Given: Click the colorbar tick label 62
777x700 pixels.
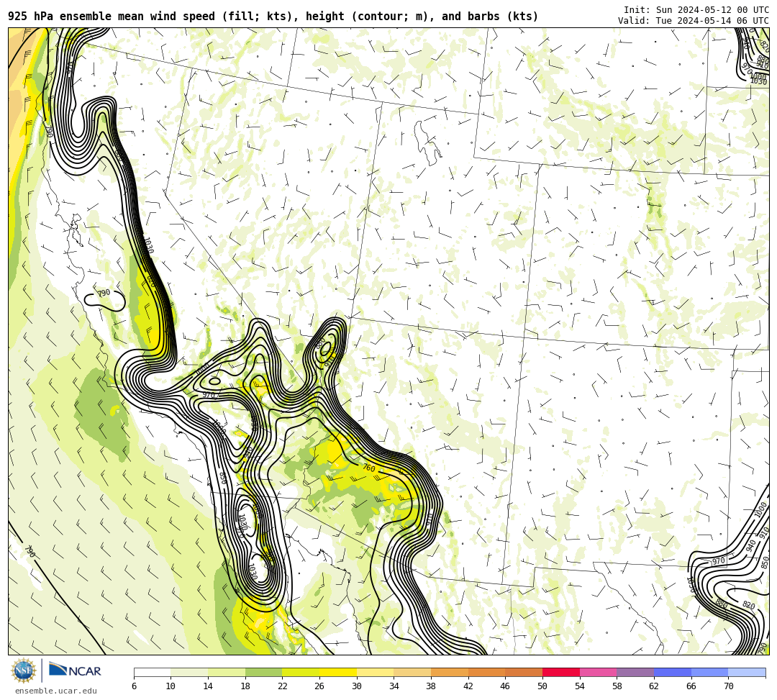Looking at the screenshot, I should coord(653,686).
